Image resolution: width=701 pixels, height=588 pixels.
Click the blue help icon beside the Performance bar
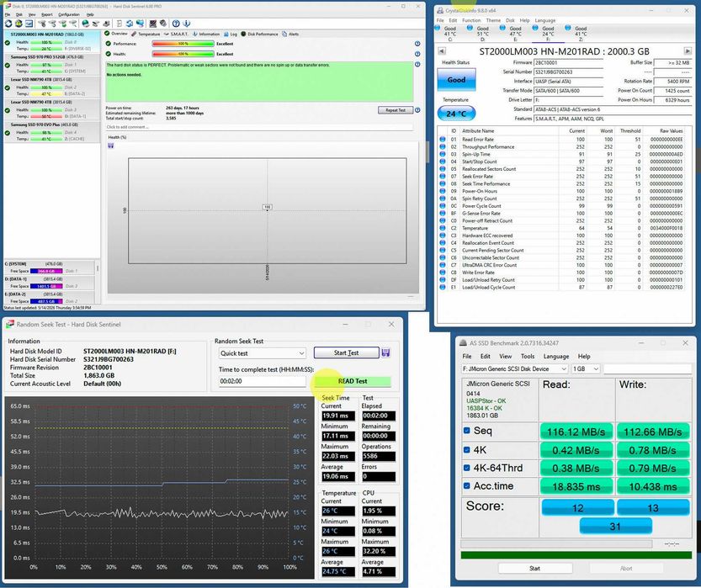(x=417, y=44)
